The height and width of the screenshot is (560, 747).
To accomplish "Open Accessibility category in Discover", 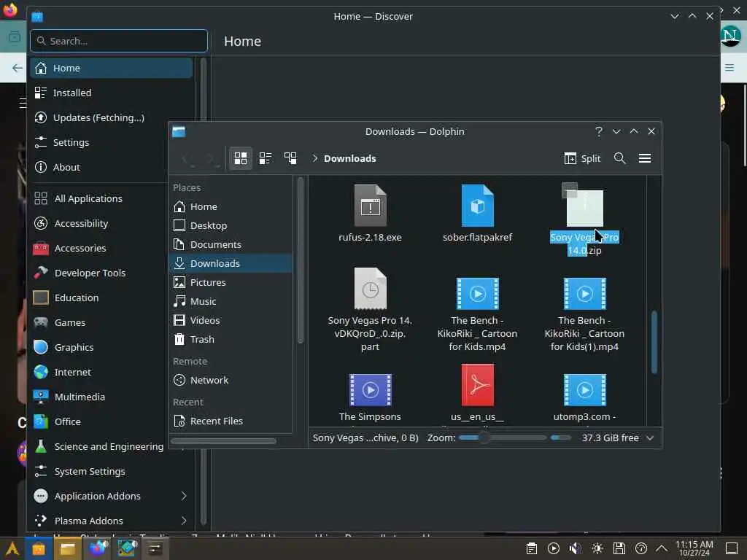I will (x=99, y=223).
